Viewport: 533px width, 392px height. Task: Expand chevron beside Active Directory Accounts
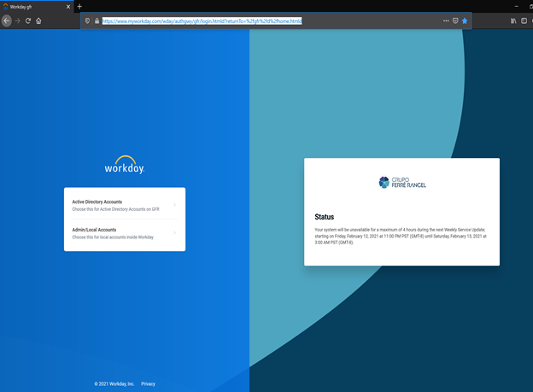pos(175,205)
